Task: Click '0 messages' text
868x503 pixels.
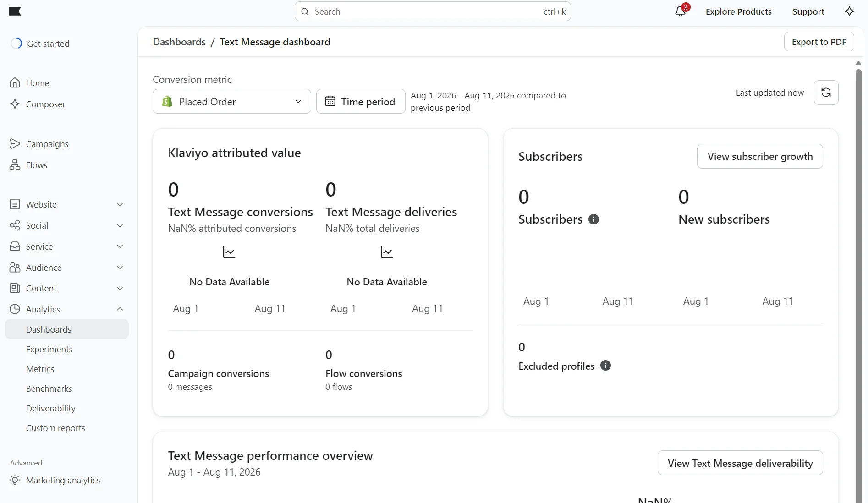Action: (x=190, y=387)
